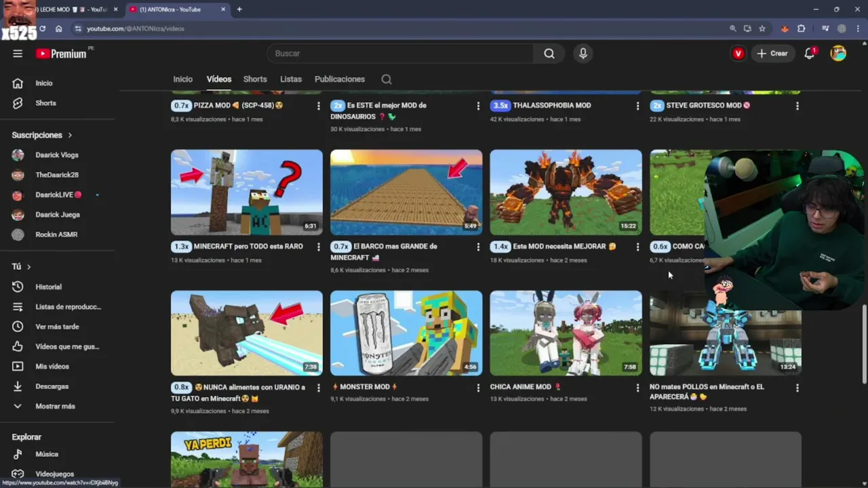Play NUNCA alimentes con URANIO thumbnail
The width and height of the screenshot is (868, 488).
[247, 333]
